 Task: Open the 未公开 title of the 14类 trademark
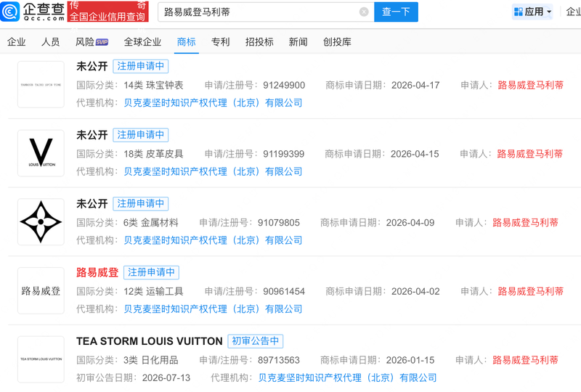click(92, 66)
